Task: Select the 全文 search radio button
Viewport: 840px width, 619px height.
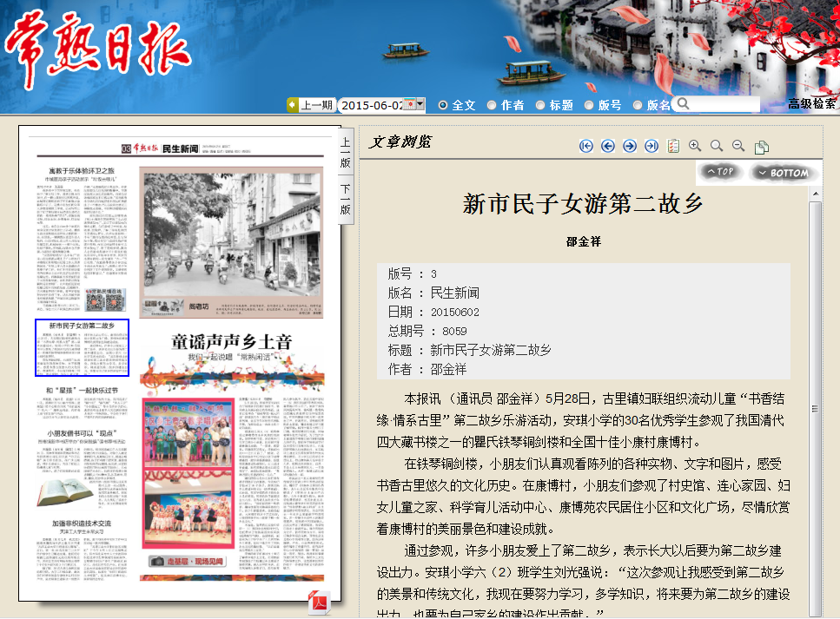Action: click(443, 105)
